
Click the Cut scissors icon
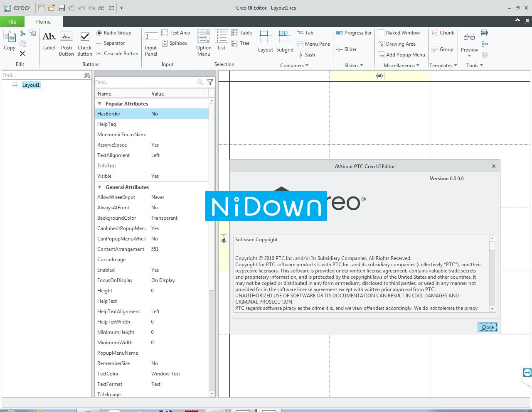22,33
